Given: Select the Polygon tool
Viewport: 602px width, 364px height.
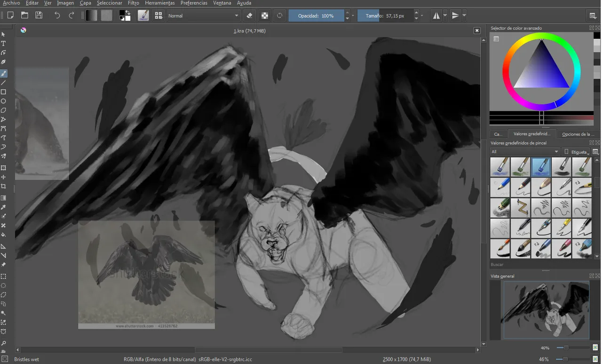Looking at the screenshot, I should click(x=3, y=110).
